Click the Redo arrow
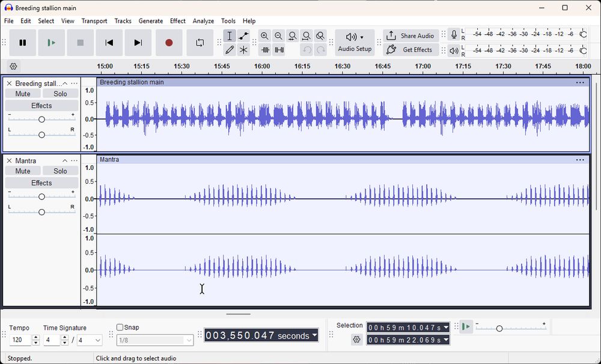The image size is (601, 364). (x=320, y=50)
